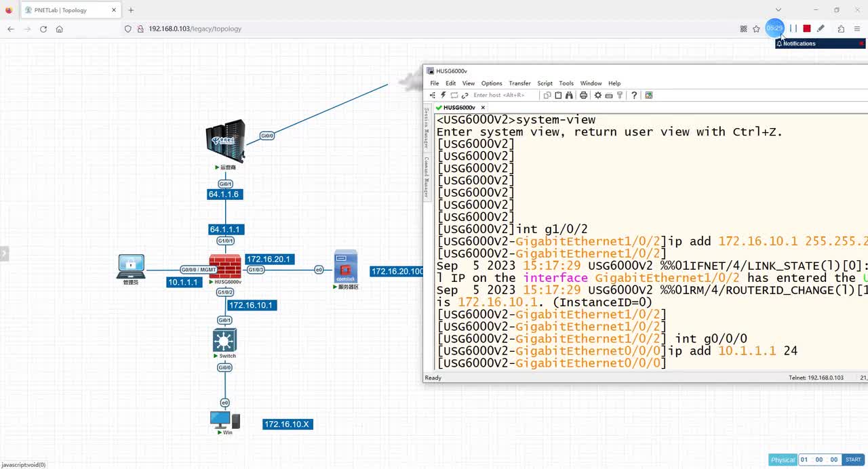Click the Find binoculars icon
This screenshot has height=469, width=868.
[x=569, y=95]
